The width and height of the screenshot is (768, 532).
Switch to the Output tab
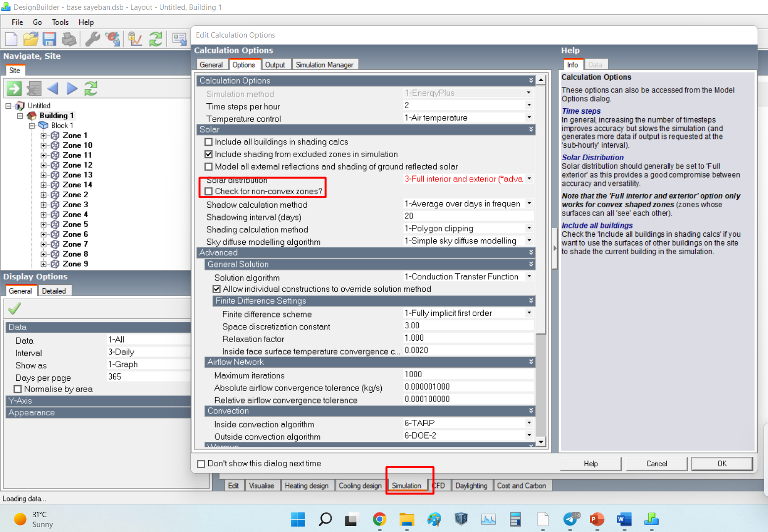point(275,65)
